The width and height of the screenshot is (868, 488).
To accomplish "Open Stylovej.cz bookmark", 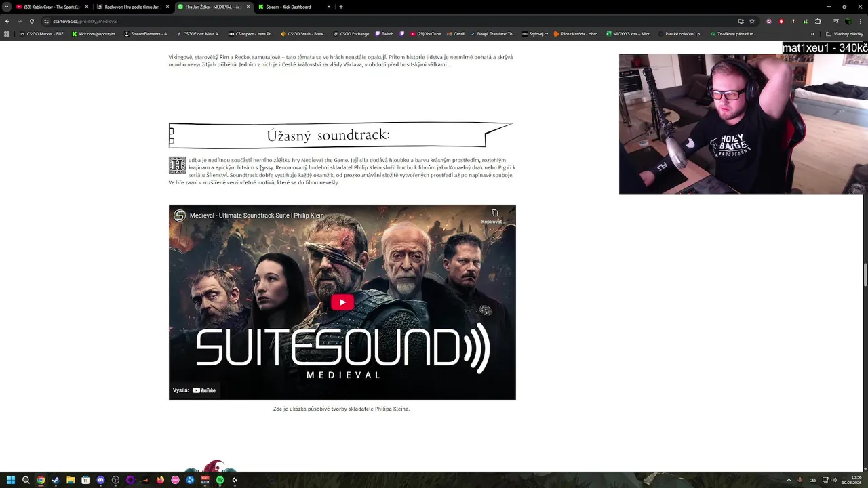I will [x=535, y=33].
